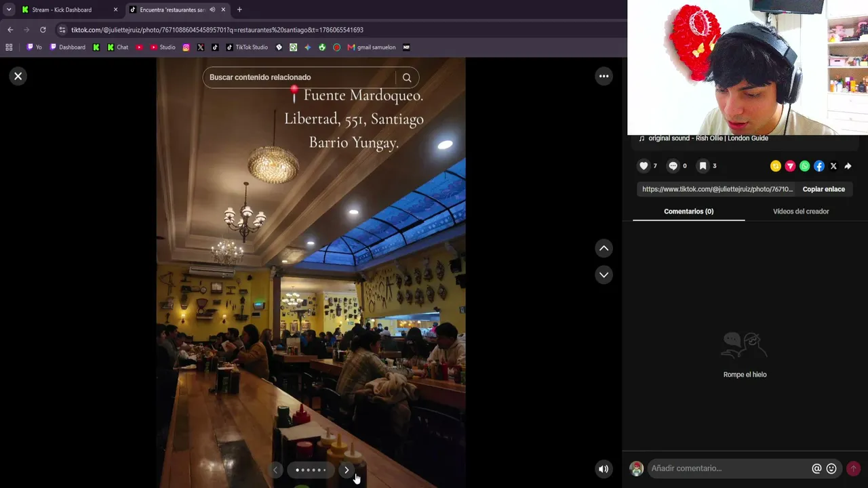Mute the TikTok tab audio
This screenshot has width=868, height=488.
click(212, 9)
